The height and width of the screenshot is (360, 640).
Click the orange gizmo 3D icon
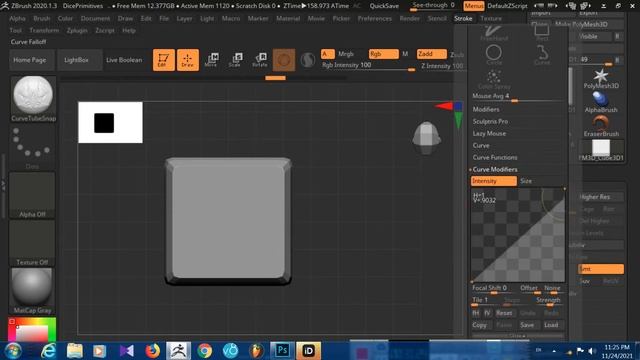pyautogui.click(x=284, y=60)
